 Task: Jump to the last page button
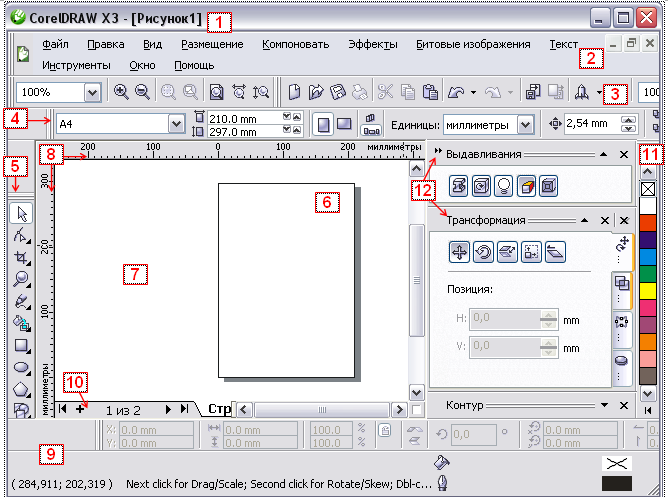[184, 409]
